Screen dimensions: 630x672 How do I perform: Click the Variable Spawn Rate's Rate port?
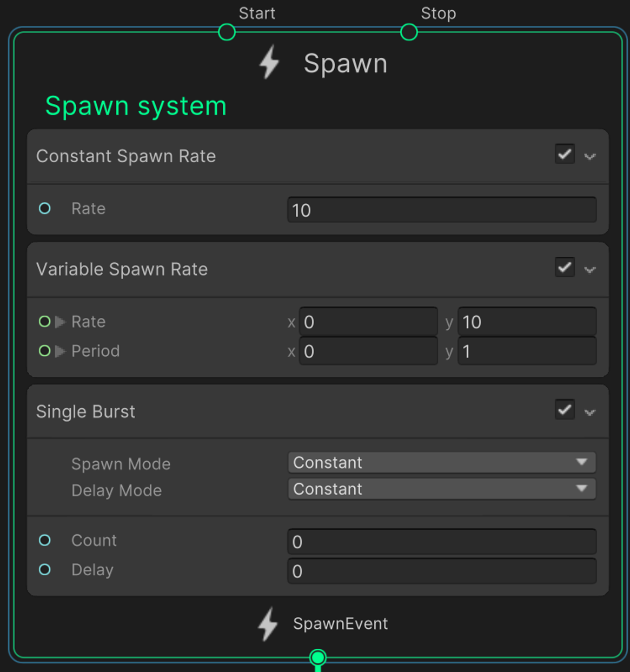point(45,322)
